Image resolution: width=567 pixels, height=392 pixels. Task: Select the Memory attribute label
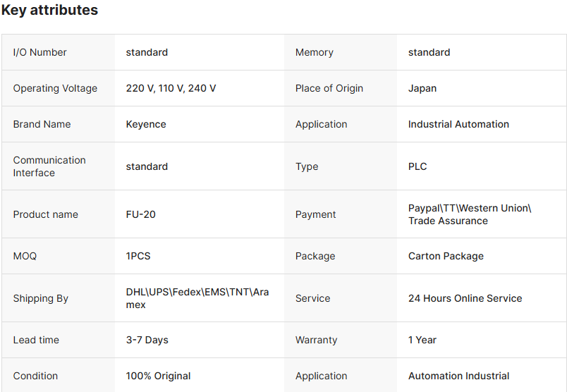(315, 52)
